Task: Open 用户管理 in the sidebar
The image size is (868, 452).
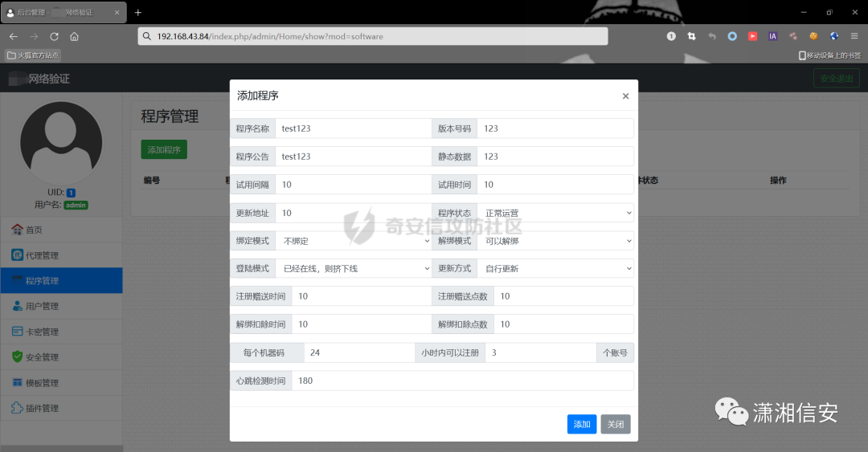Action: [61, 306]
